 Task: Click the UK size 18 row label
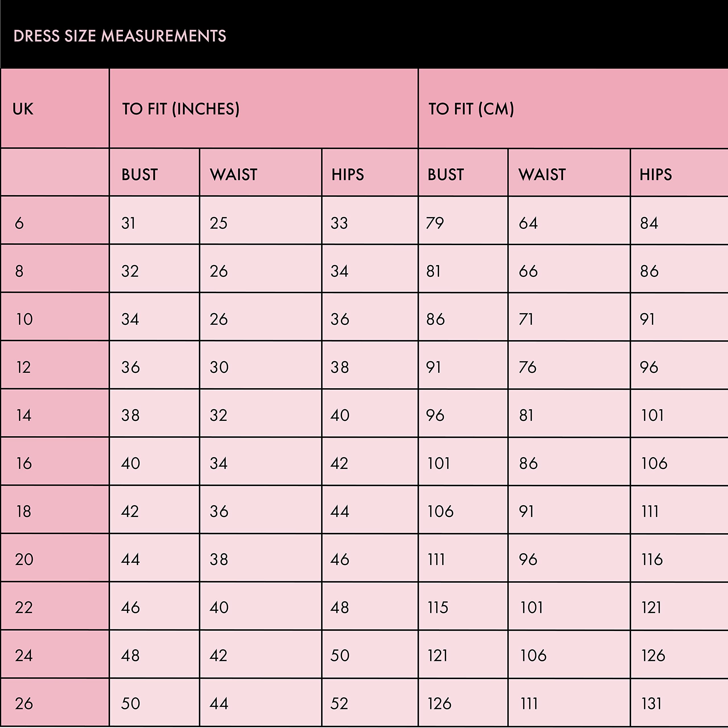tap(23, 511)
